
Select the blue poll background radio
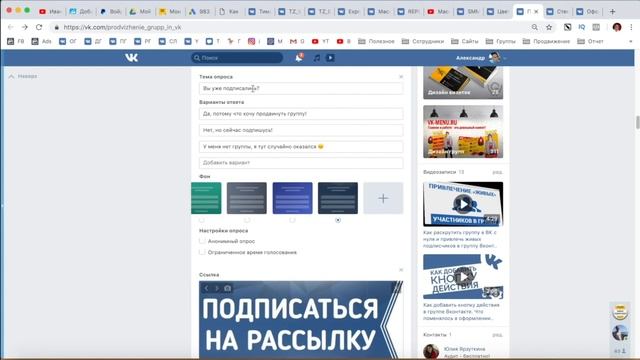pos(292,220)
